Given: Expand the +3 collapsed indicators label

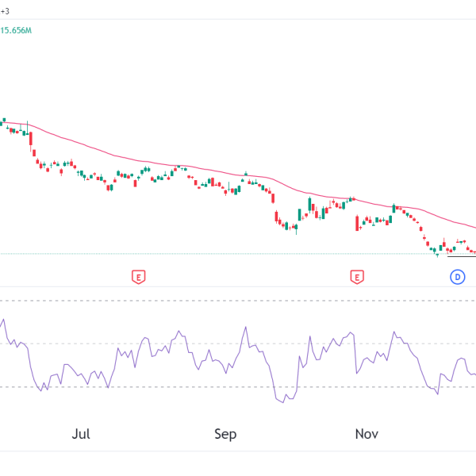Looking at the screenshot, I should tap(5, 11).
